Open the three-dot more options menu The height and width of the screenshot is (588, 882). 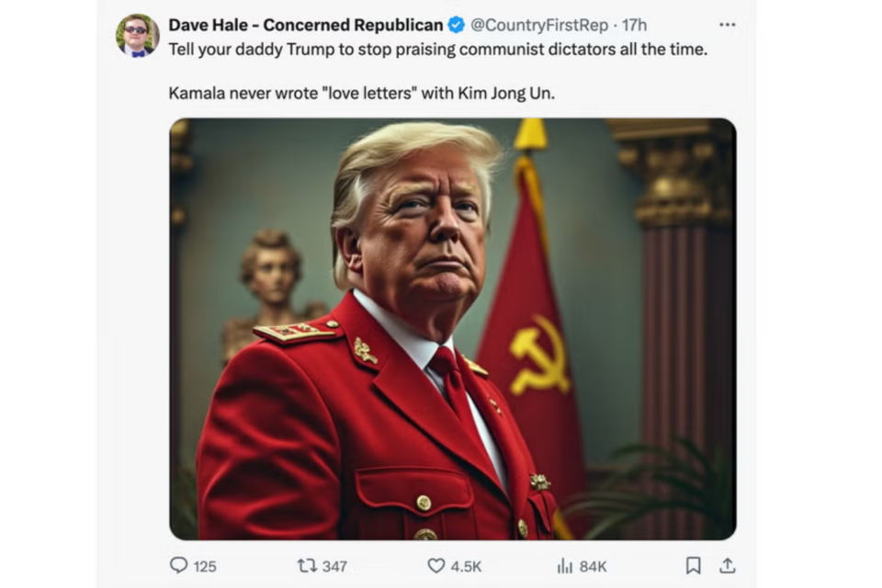point(728,24)
